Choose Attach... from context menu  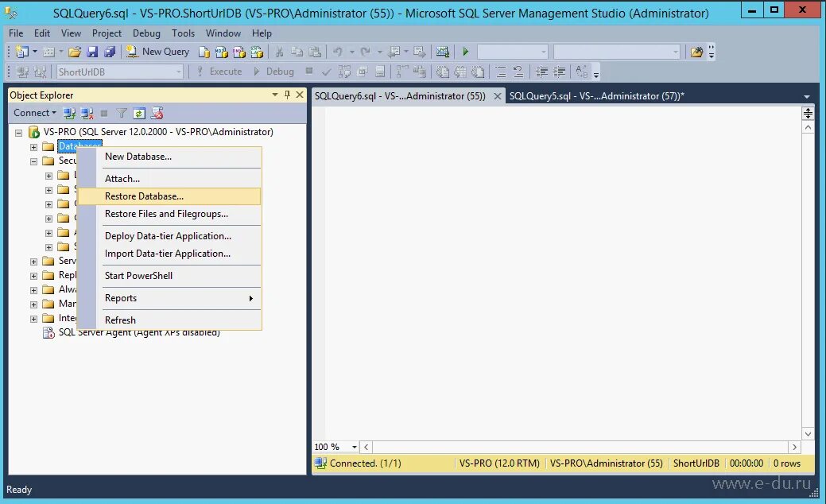tap(169, 179)
